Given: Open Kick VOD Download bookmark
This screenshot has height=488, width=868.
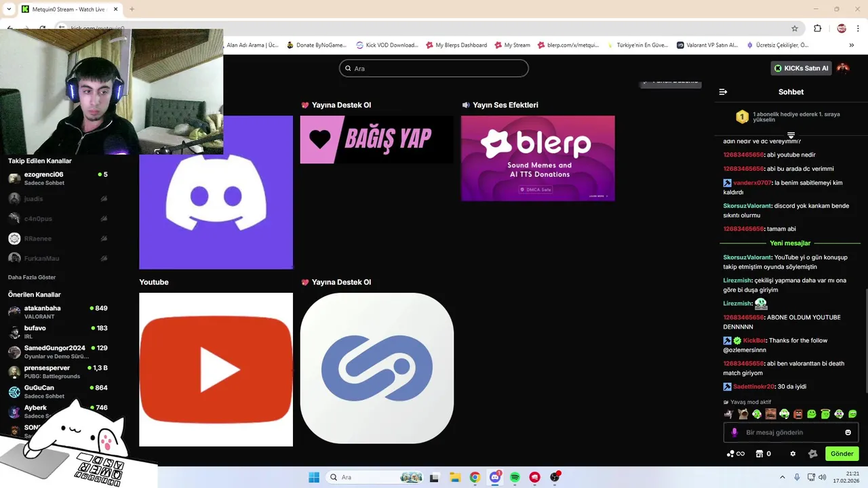Looking at the screenshot, I should coord(387,45).
